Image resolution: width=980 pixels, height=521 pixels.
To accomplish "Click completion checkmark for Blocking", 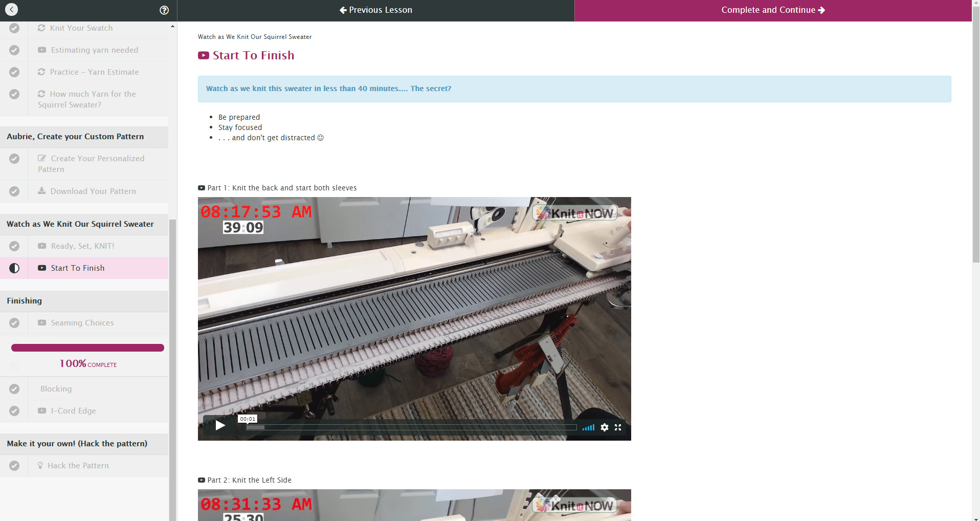I will click(x=14, y=389).
